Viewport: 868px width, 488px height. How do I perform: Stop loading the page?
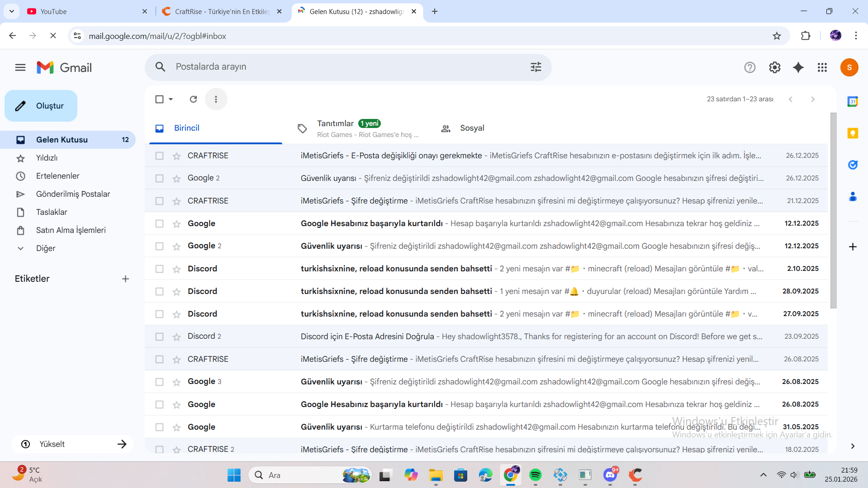[53, 36]
